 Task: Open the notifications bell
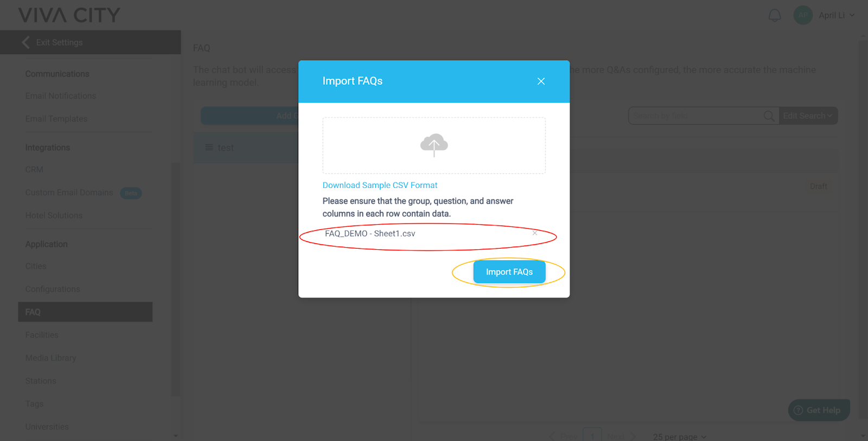775,15
